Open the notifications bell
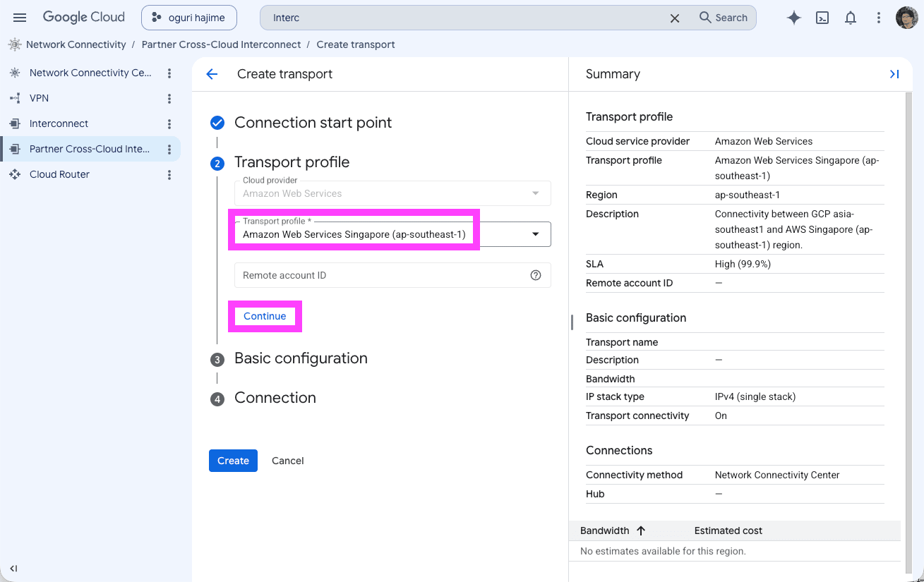The height and width of the screenshot is (582, 924). [851, 18]
